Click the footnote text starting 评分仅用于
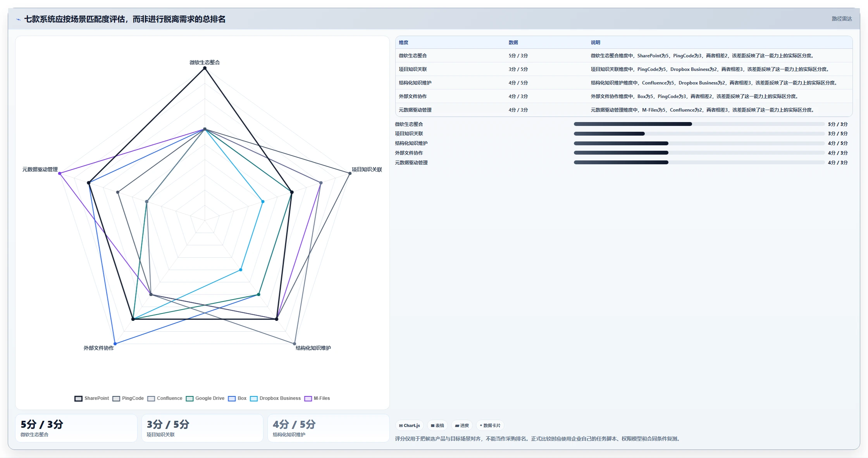Screen dimensions: 868x458 click(x=538, y=439)
